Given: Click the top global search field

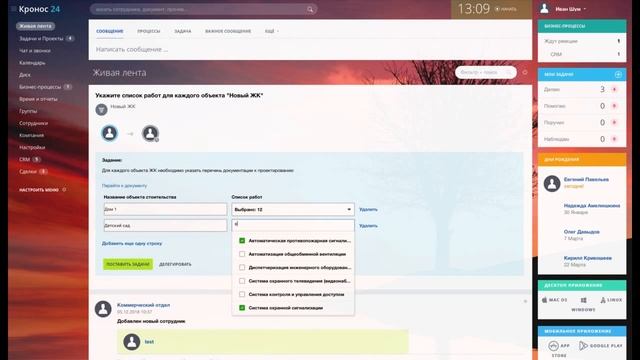Looking at the screenshot, I should (203, 9).
